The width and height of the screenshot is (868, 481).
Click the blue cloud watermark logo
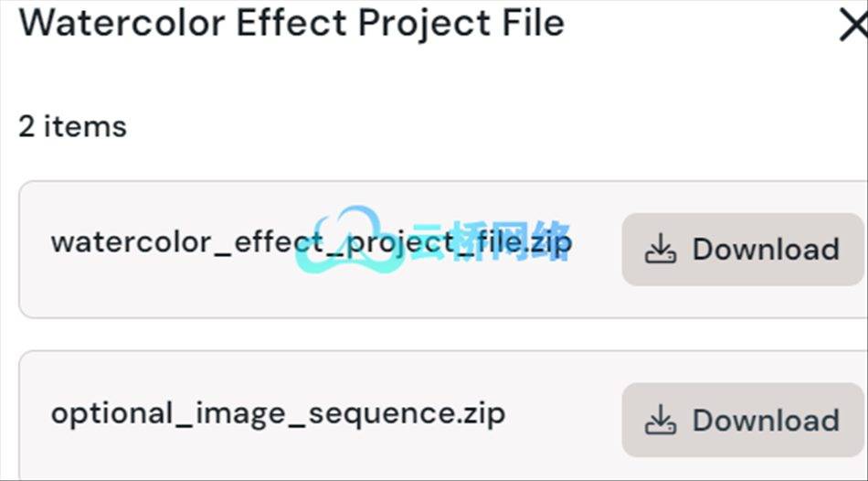350,241
